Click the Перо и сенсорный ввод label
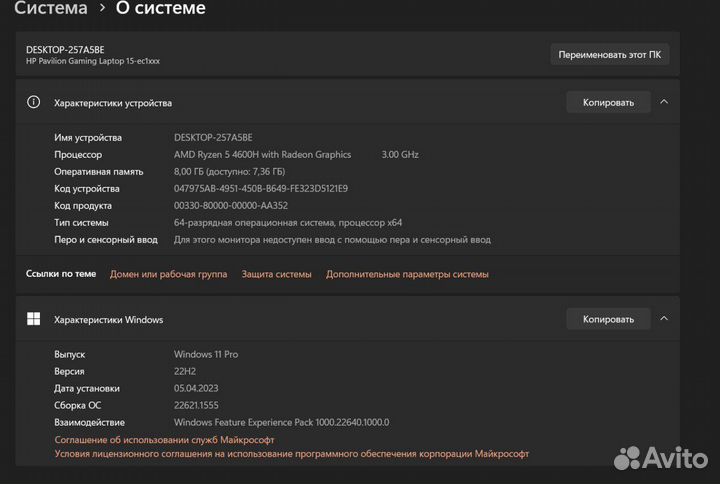 pos(106,240)
